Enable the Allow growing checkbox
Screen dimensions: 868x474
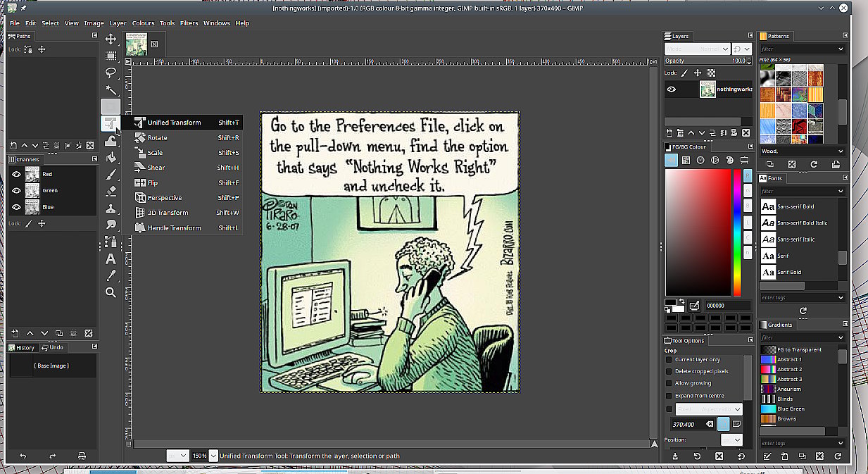[669, 383]
